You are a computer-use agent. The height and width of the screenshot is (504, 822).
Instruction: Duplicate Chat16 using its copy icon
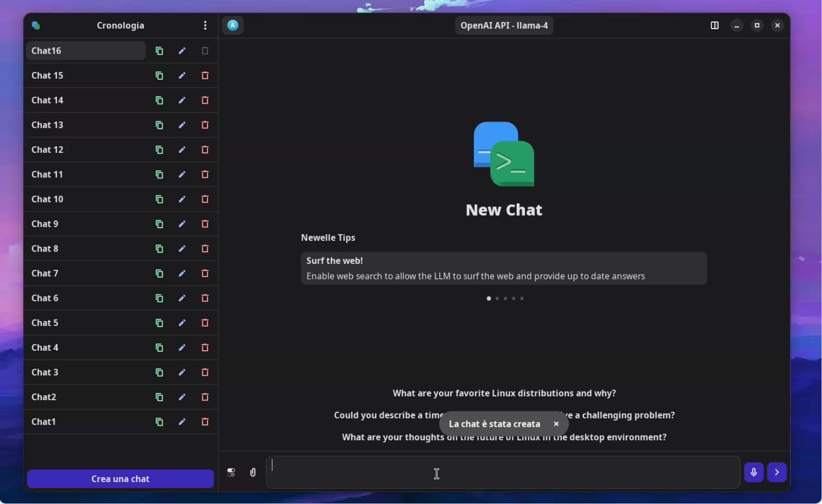click(159, 51)
